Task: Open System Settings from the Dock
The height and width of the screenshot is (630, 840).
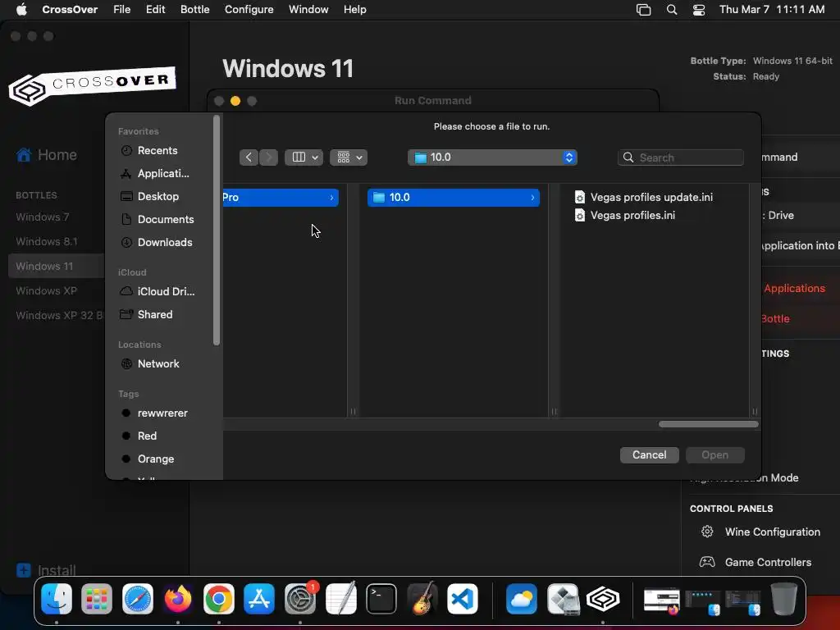Action: point(300,599)
